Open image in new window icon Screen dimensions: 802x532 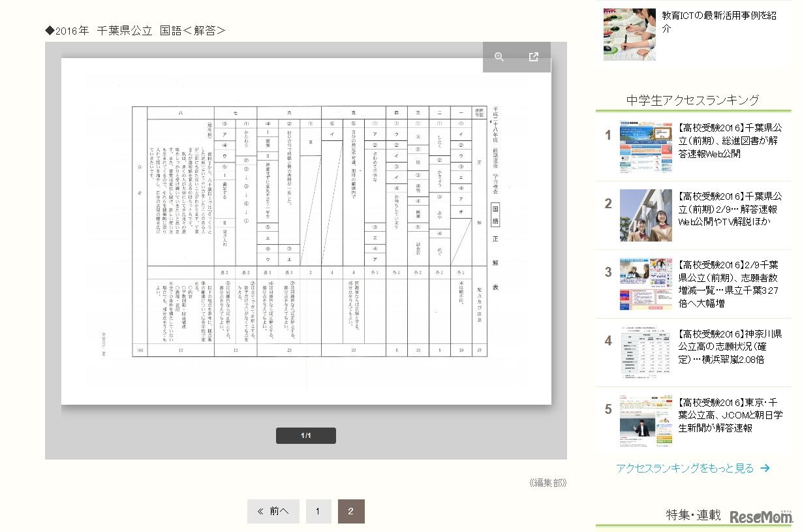point(533,57)
